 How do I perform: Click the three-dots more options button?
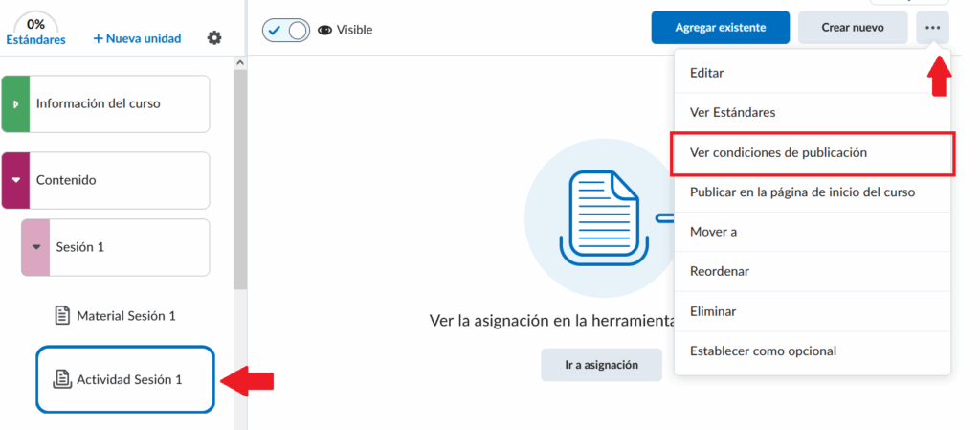click(x=932, y=28)
